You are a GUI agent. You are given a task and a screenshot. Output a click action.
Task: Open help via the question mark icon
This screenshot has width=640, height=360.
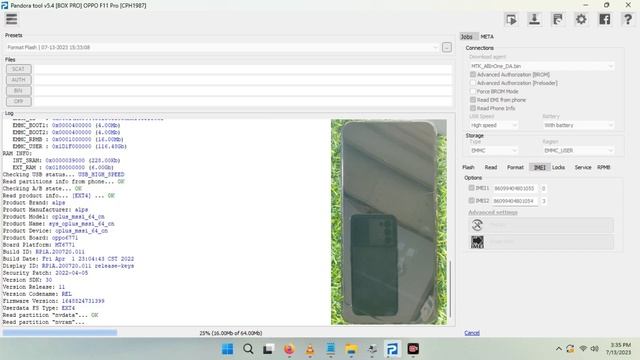click(628, 19)
